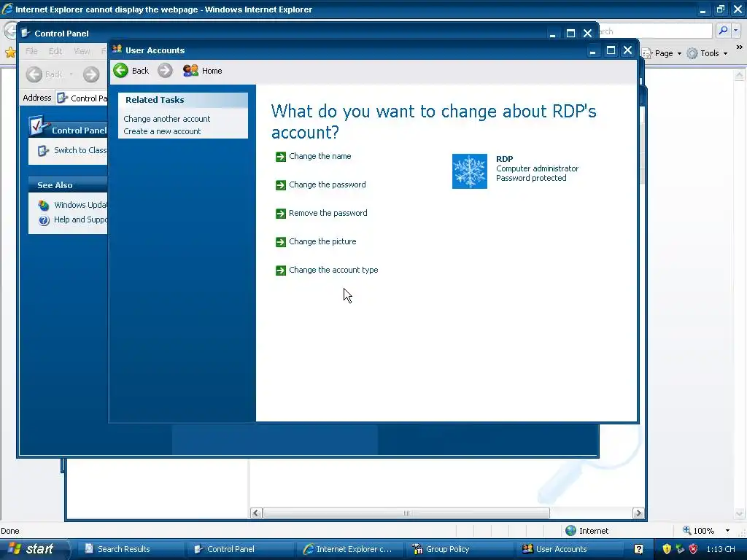
Task: Choose Change another account in Related Tasks
Action: (x=167, y=119)
